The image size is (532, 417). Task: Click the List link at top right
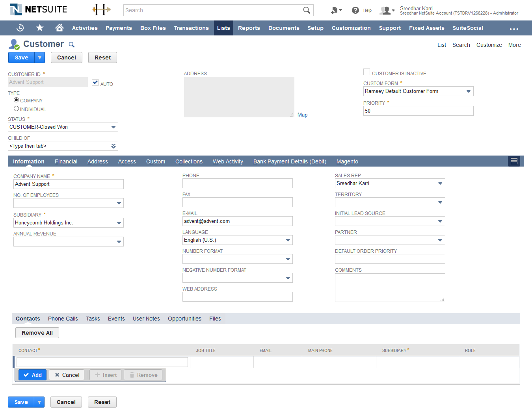pyautogui.click(x=442, y=45)
